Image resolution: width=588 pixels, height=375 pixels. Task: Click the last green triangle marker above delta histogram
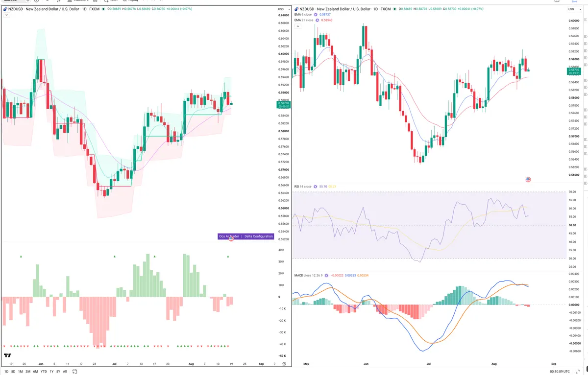(229, 257)
